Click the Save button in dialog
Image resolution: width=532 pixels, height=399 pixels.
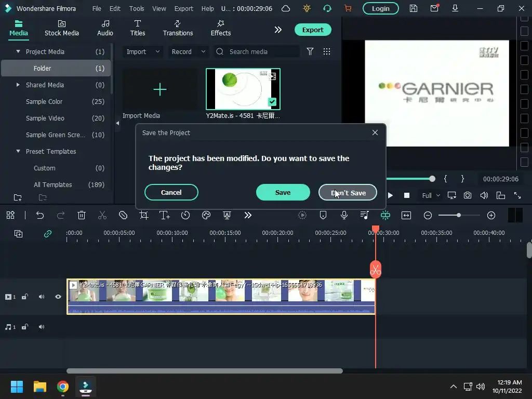pyautogui.click(x=283, y=192)
